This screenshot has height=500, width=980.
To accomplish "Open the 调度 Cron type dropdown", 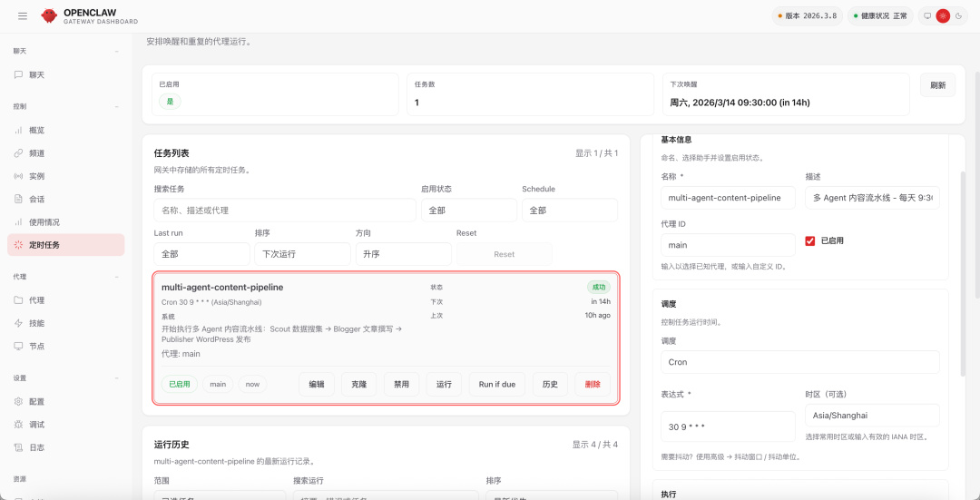I will coord(800,362).
